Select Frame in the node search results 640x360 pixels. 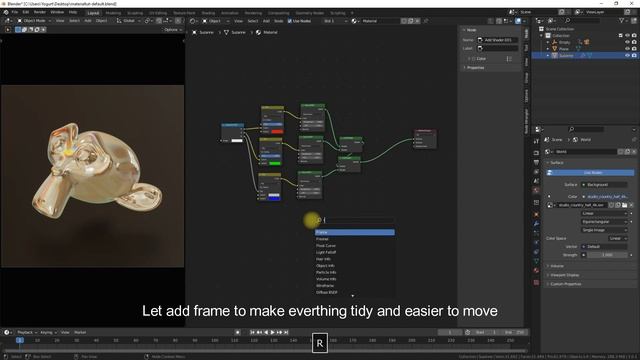tap(355, 232)
